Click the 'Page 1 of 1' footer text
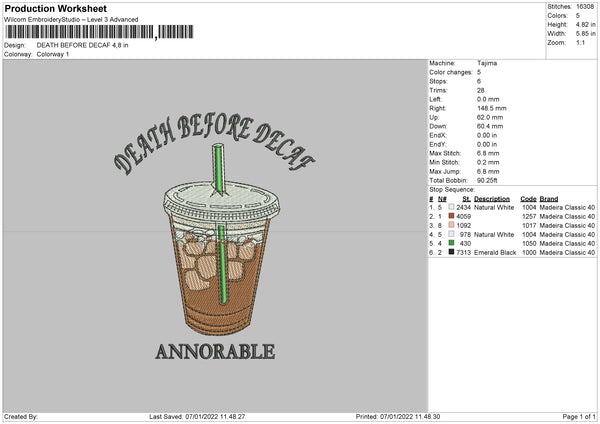This screenshot has height=424, width=600. click(579, 417)
